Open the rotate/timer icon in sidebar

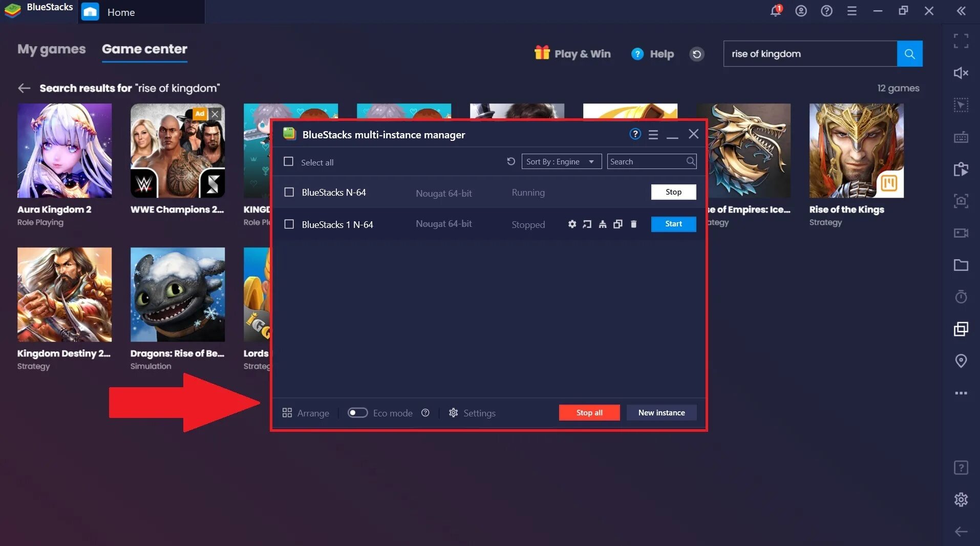[961, 297]
